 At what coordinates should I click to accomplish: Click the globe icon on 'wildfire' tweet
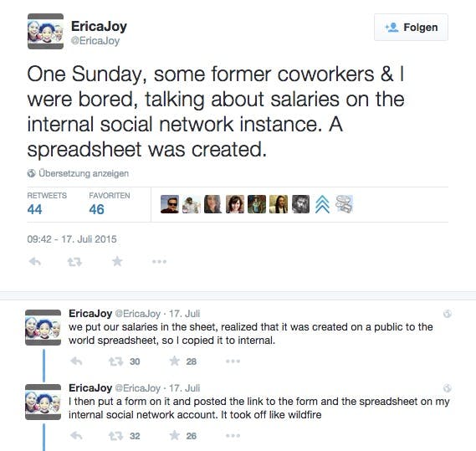click(x=448, y=388)
